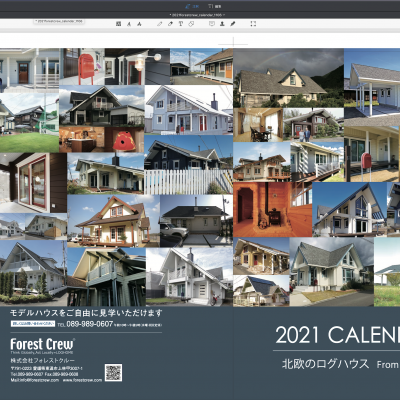Click the photo of couple outside house

[x=313, y=125]
